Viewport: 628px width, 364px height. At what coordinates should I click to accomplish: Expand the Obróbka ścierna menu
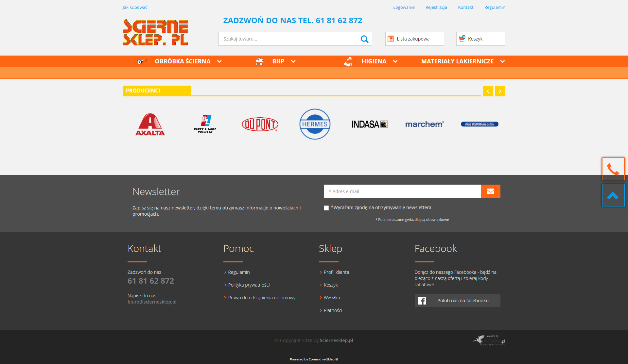coord(183,61)
